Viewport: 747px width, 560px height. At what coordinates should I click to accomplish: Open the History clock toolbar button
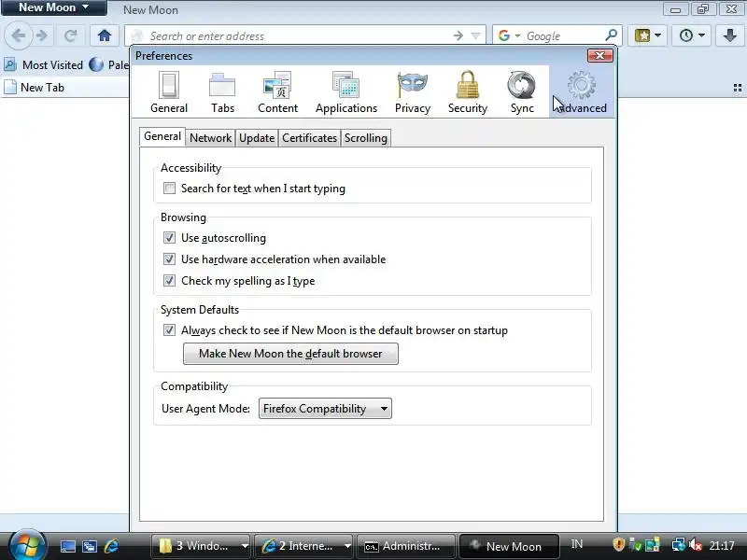pyautogui.click(x=686, y=35)
